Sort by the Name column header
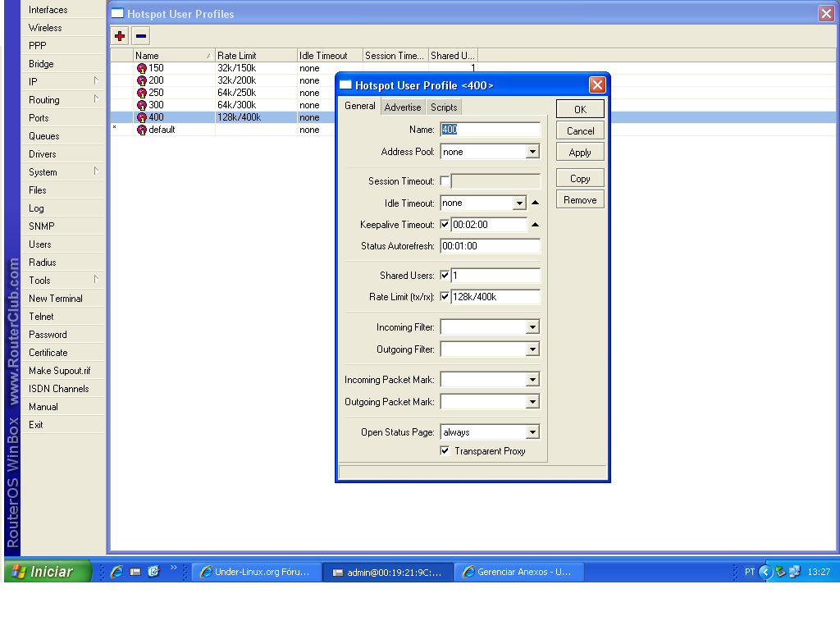Image resolution: width=840 pixels, height=630 pixels. pyautogui.click(x=174, y=56)
